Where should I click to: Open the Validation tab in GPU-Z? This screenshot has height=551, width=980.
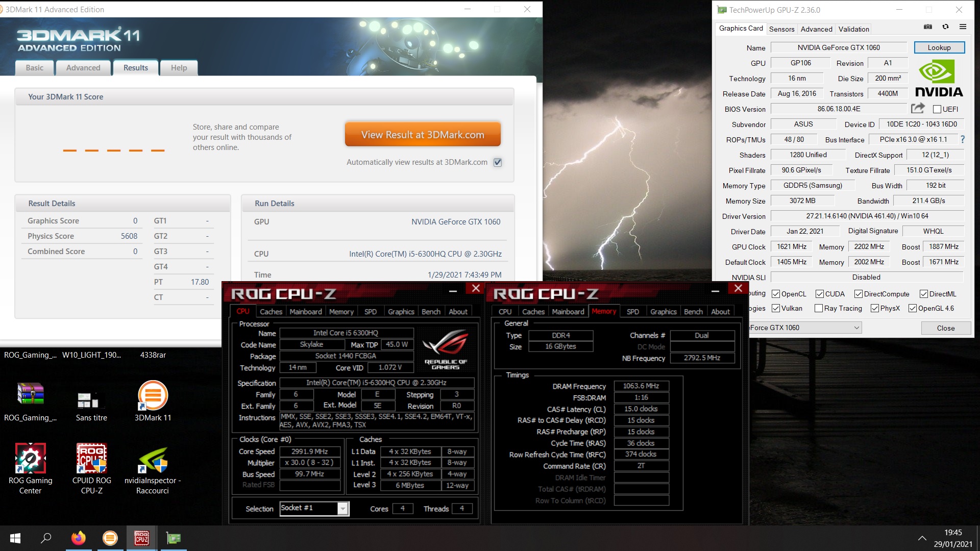click(x=853, y=29)
